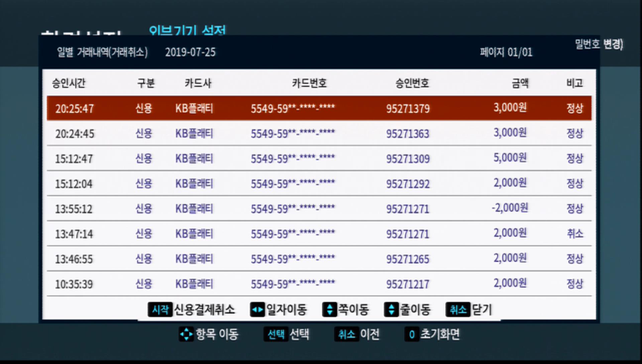The width and height of the screenshot is (642, 364).
Task: Click approval number 95271379
Action: tap(408, 109)
